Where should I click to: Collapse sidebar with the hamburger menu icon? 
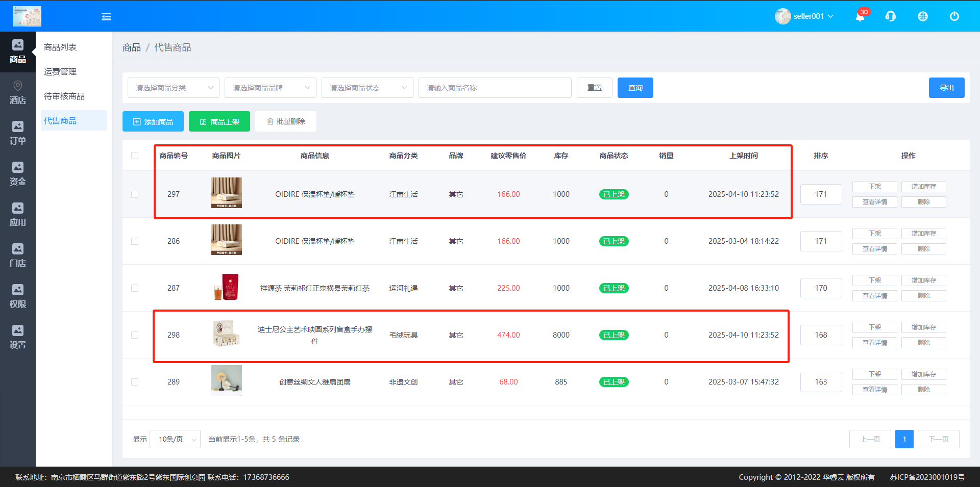[x=106, y=17]
